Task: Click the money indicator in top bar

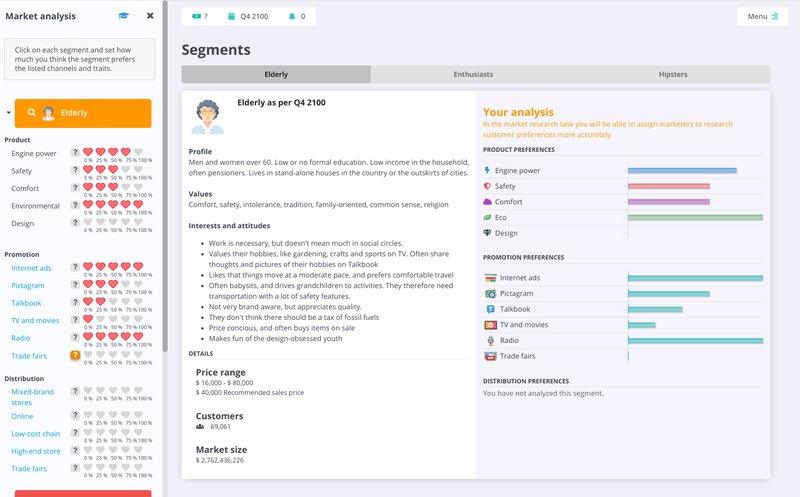Action: 199,16
